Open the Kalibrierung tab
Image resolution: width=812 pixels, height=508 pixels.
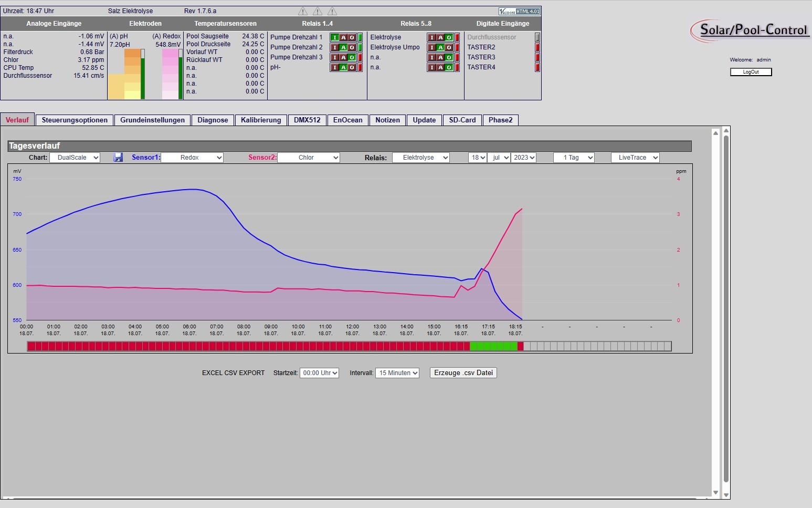coord(261,120)
